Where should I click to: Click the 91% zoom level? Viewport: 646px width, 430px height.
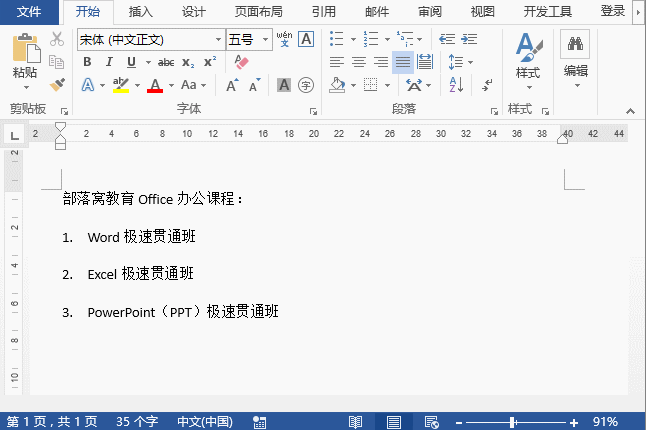605,422
